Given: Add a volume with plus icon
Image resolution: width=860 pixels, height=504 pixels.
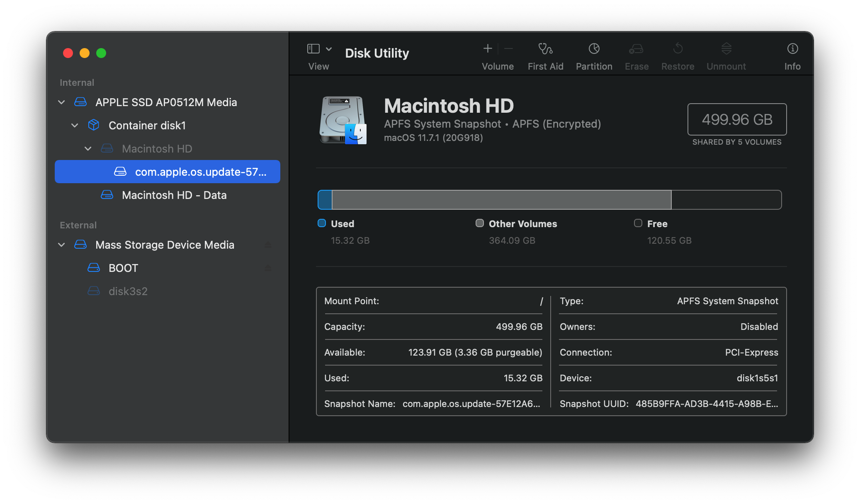Looking at the screenshot, I should tap(488, 49).
